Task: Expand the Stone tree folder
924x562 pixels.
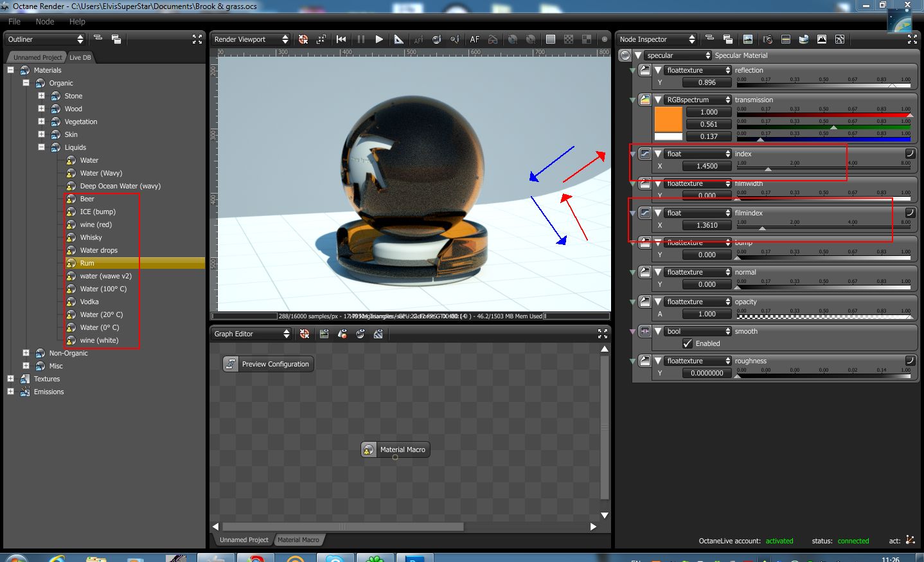Action: (x=41, y=96)
